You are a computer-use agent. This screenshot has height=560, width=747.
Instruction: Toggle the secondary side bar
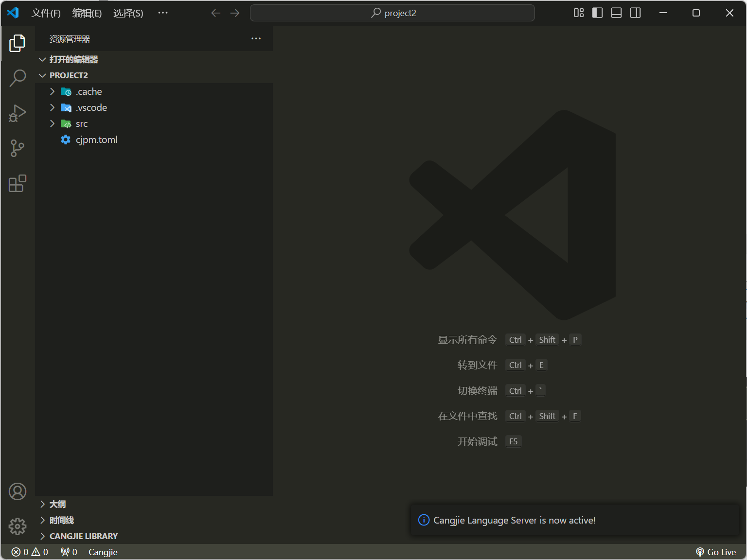coord(635,13)
